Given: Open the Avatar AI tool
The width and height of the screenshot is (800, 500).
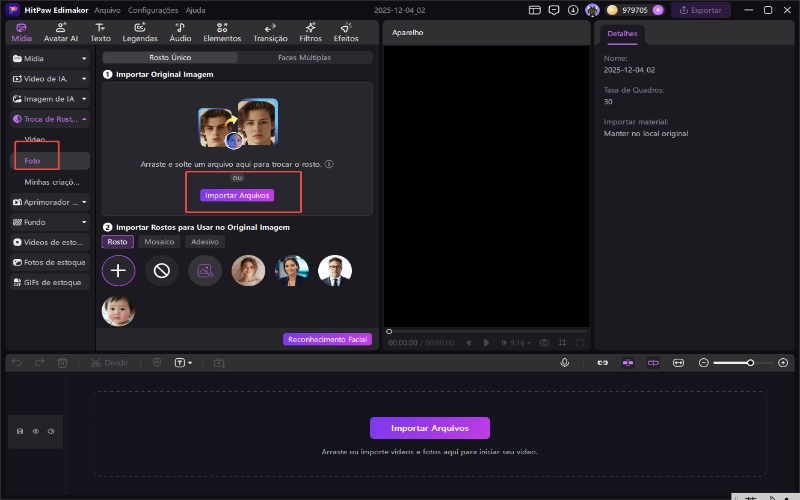Looking at the screenshot, I should (x=60, y=32).
